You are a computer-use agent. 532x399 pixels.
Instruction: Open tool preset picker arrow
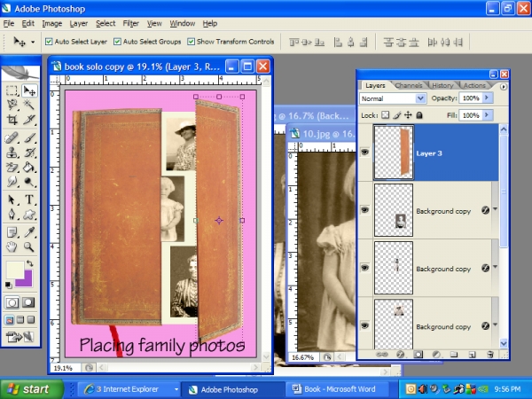(33, 42)
